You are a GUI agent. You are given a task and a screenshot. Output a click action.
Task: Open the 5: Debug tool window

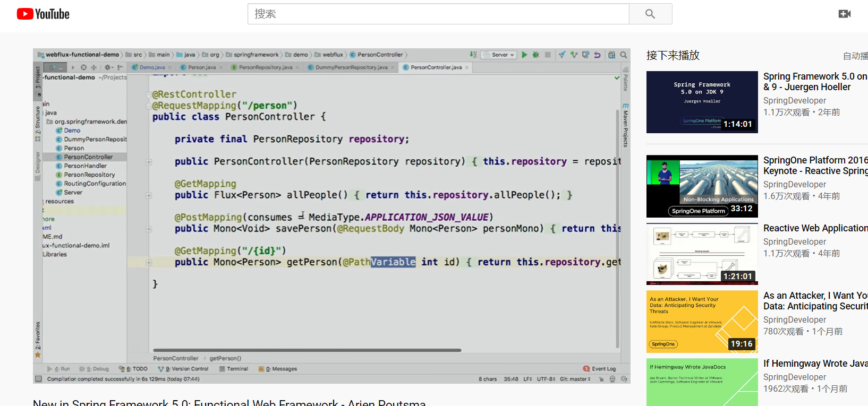[94, 369]
